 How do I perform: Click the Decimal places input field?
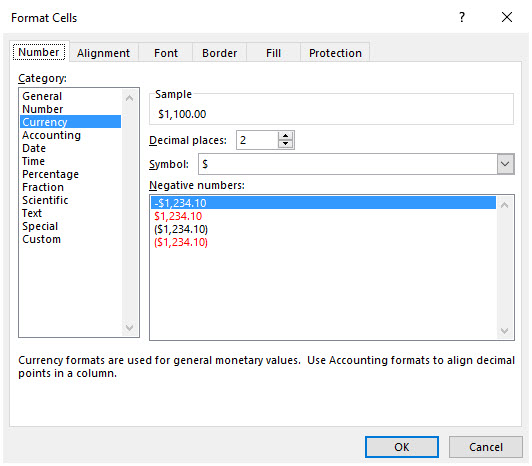click(x=258, y=140)
